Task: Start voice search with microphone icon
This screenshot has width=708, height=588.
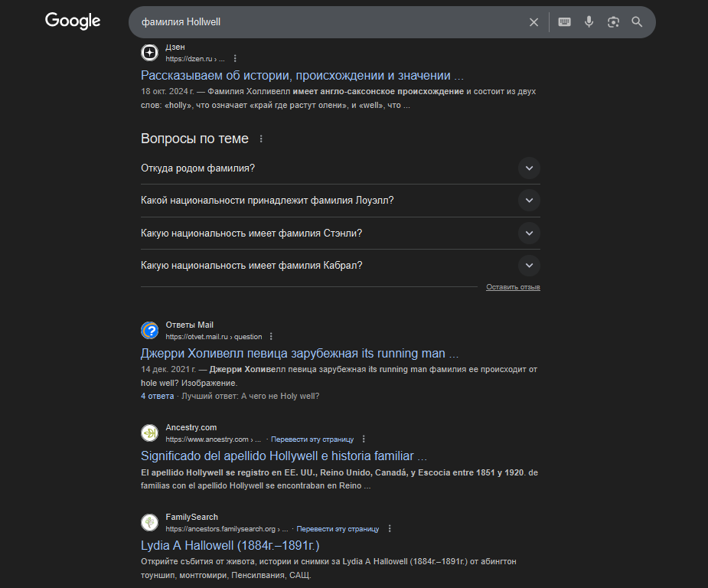Action: [x=589, y=22]
